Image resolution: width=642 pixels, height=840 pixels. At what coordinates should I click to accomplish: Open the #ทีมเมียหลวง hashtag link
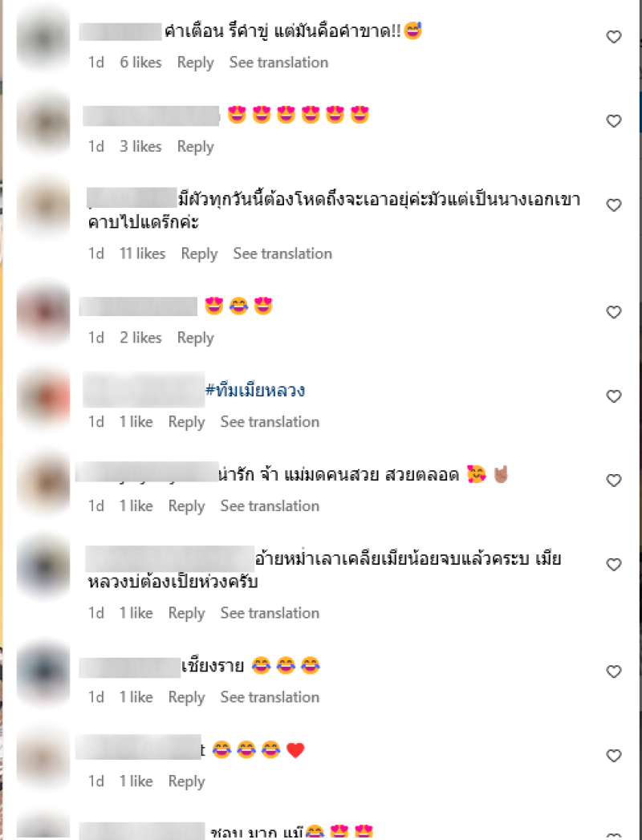click(255, 390)
